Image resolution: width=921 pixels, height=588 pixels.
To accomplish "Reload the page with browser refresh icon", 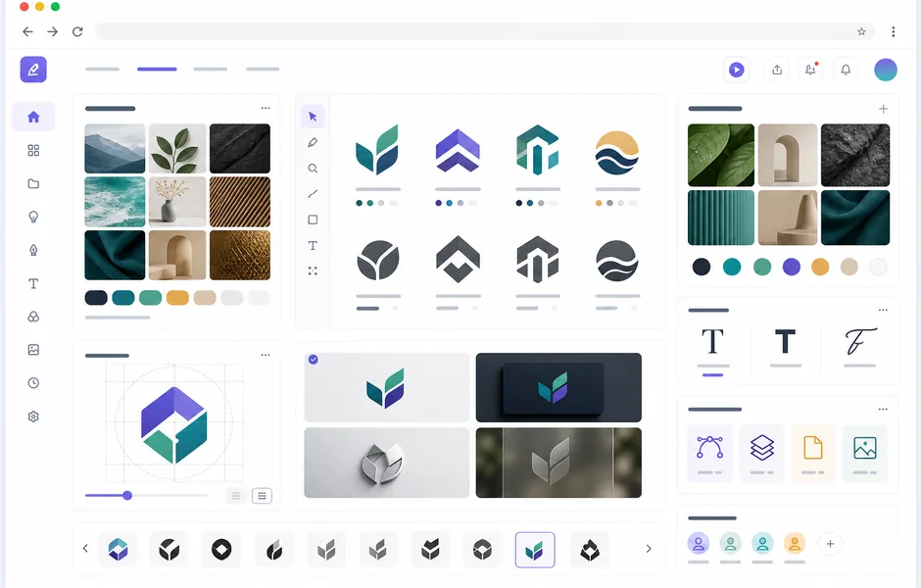I will click(77, 31).
